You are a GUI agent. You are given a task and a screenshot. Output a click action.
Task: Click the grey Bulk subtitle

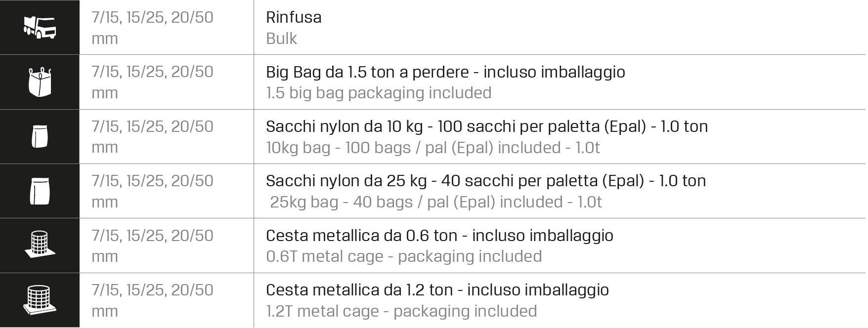click(x=281, y=39)
